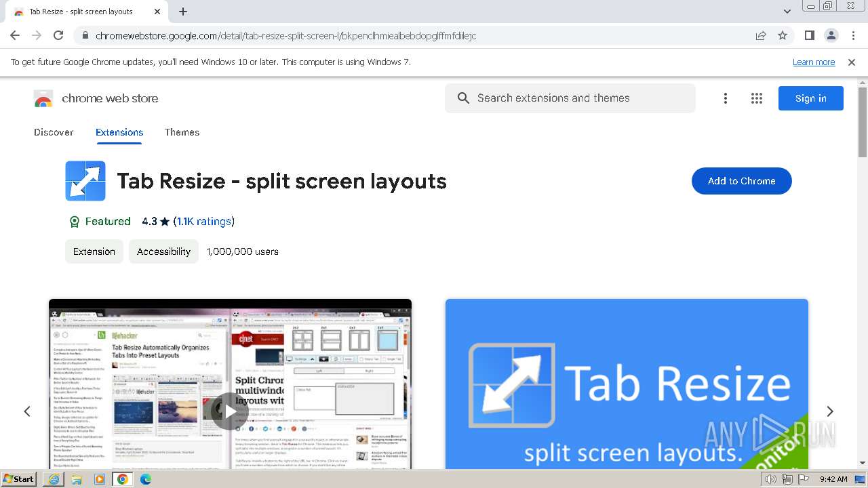Viewport: 868px width, 488px height.
Task: Click the volume speaker tray icon
Action: click(771, 479)
